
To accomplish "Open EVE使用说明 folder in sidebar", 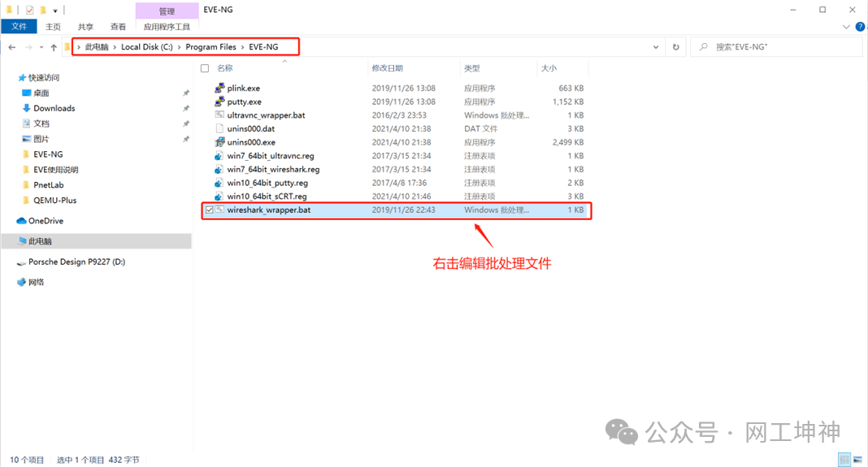I will point(56,170).
